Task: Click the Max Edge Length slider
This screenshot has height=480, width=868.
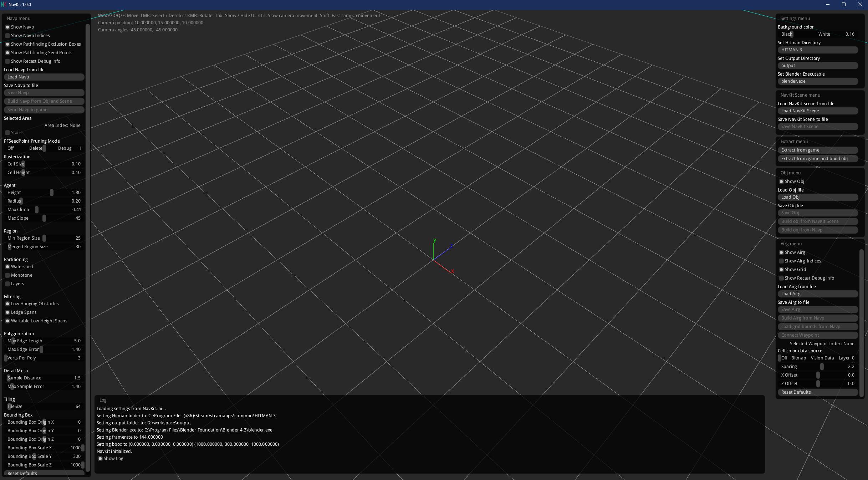Action: point(44,341)
